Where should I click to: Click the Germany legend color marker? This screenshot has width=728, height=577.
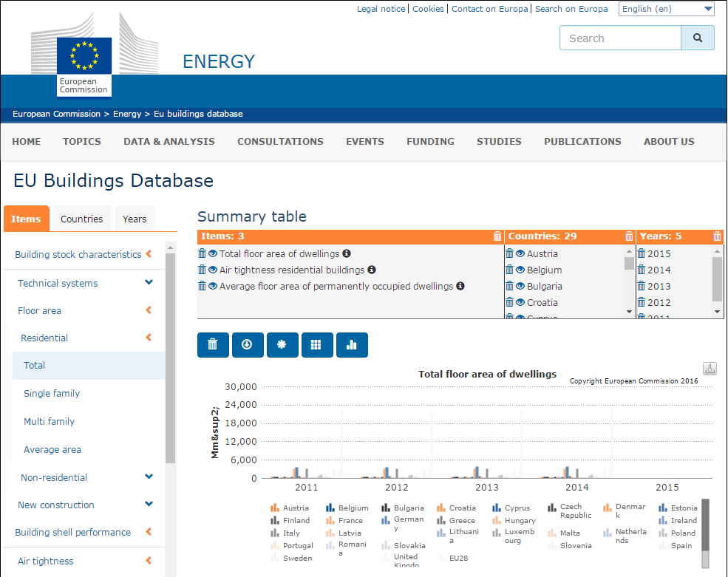point(385,520)
